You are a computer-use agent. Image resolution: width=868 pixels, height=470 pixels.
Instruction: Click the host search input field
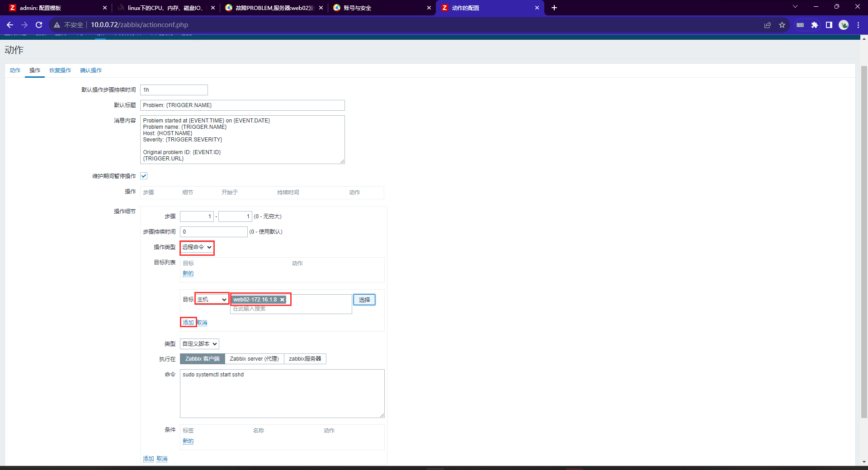pyautogui.click(x=291, y=309)
